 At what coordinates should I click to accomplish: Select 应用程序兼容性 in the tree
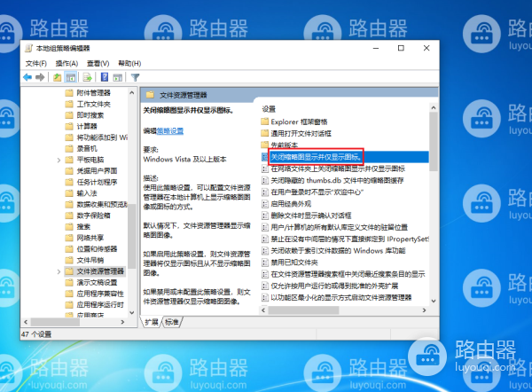(x=100, y=294)
